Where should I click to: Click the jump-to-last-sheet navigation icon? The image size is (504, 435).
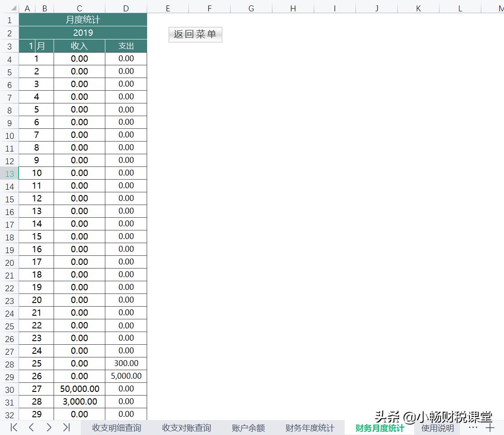[x=67, y=427]
